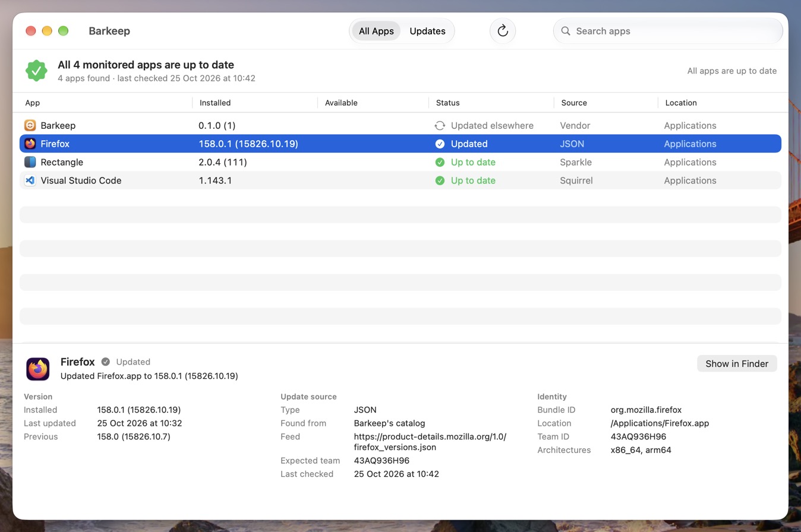Click the green all-up-to-date badge icon
Viewport: 801px width, 532px height.
[36, 71]
